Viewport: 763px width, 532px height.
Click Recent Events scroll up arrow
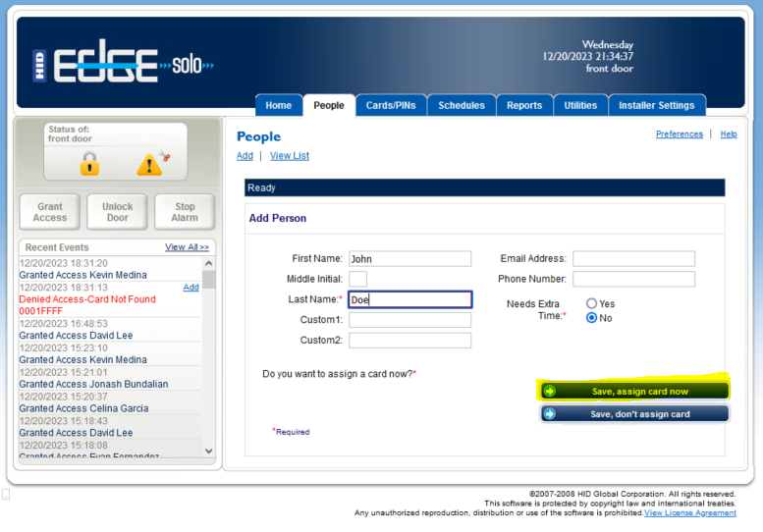(209, 264)
